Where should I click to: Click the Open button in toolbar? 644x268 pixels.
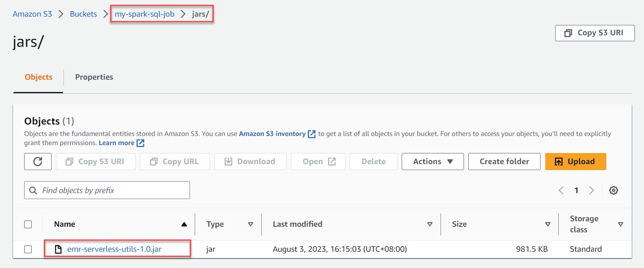(318, 161)
